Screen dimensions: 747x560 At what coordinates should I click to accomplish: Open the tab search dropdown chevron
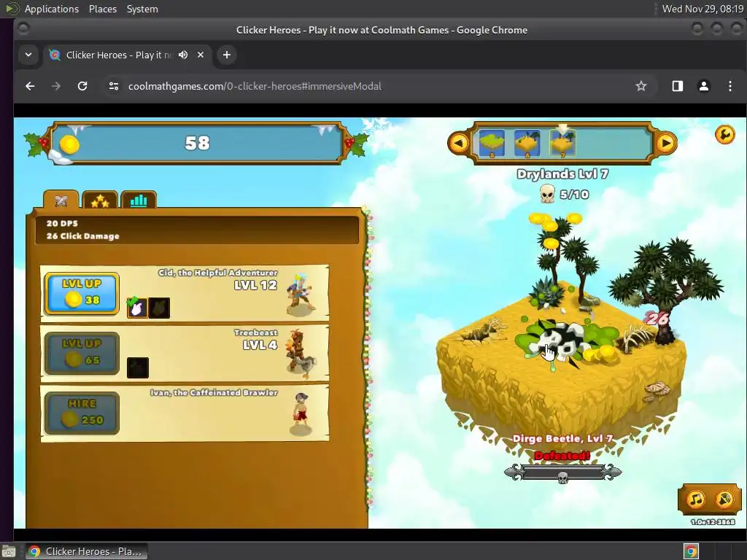point(28,55)
